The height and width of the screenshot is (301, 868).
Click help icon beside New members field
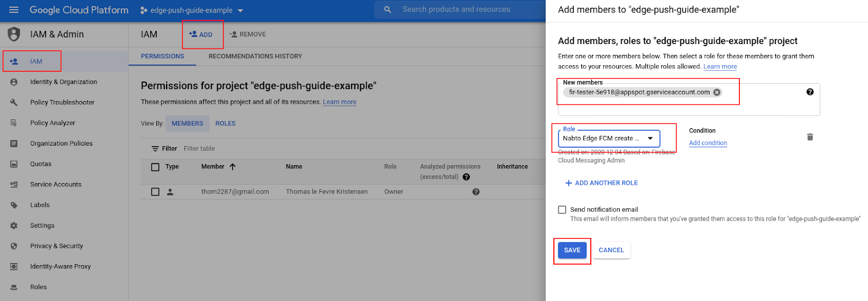[x=810, y=92]
